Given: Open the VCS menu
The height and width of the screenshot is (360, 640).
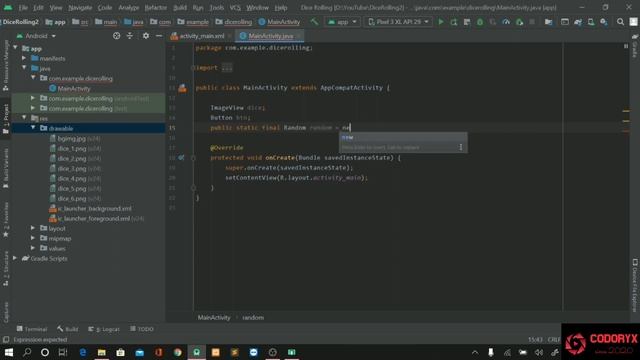Looking at the screenshot, I should click(x=235, y=7).
